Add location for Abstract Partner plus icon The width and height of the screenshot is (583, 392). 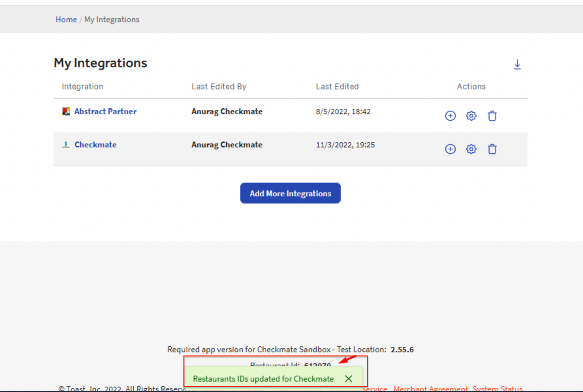[x=450, y=116]
